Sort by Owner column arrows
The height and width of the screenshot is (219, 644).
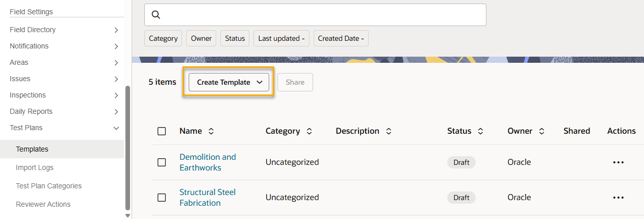pyautogui.click(x=542, y=131)
